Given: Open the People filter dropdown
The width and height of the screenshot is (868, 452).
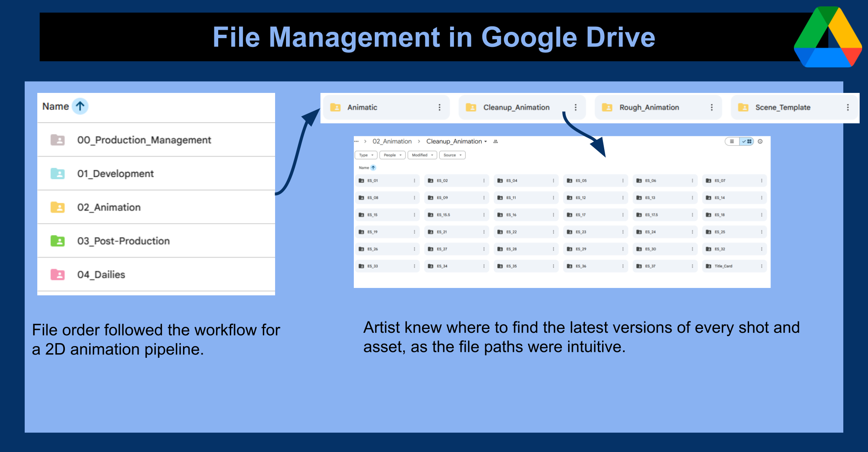Looking at the screenshot, I should point(392,155).
